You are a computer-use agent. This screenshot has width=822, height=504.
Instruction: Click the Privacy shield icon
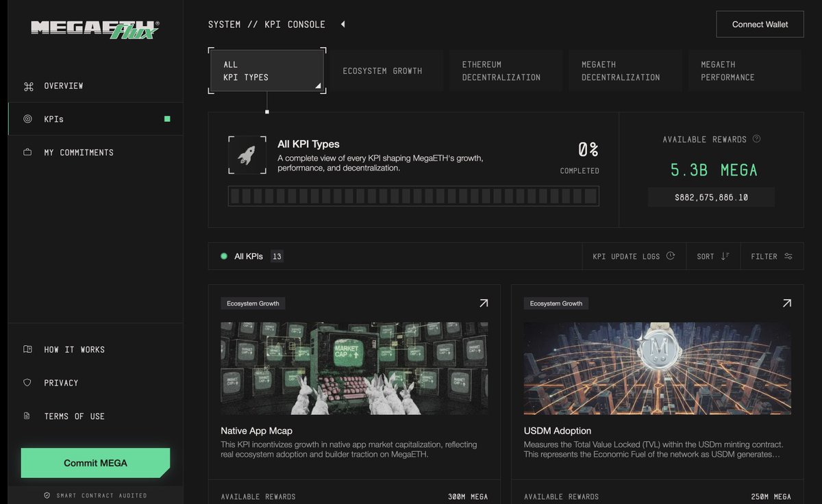[27, 383]
